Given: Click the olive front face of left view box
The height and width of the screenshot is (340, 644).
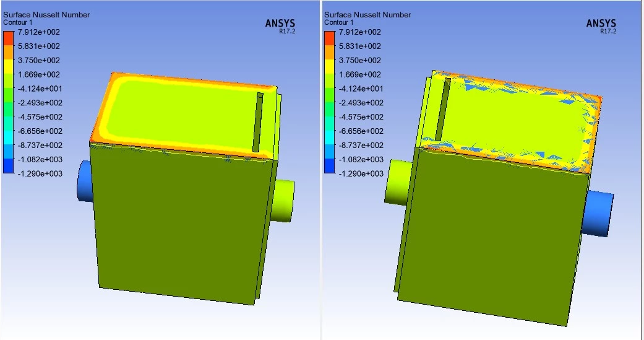Looking at the screenshot, I should pyautogui.click(x=181, y=224).
